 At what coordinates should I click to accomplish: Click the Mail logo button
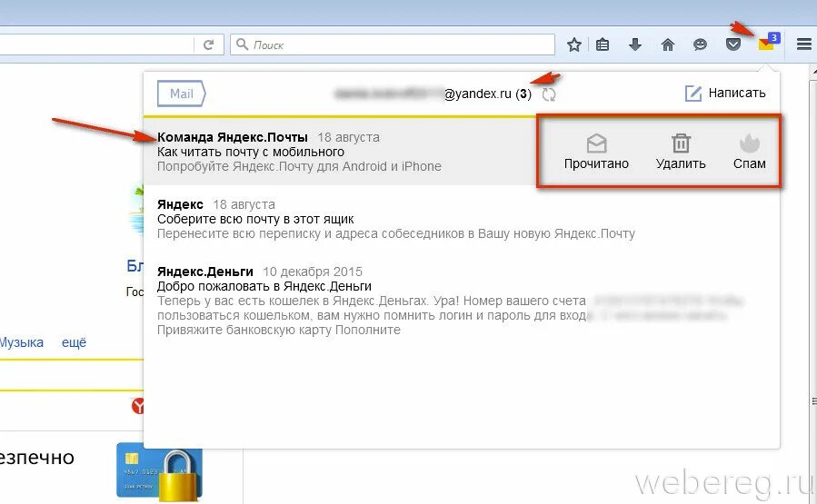pos(182,94)
